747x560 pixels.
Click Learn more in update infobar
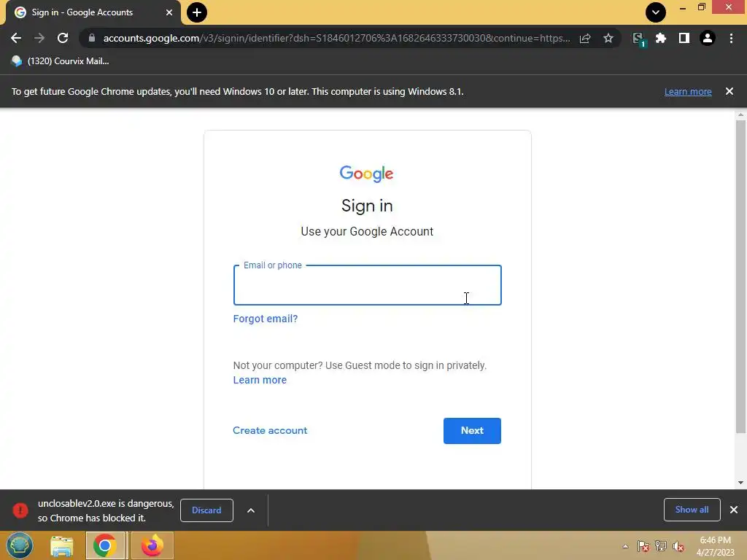tap(688, 91)
